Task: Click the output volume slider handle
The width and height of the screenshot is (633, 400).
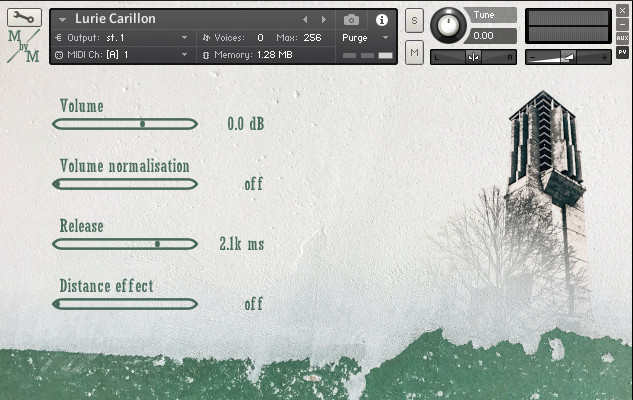Action: (568, 57)
